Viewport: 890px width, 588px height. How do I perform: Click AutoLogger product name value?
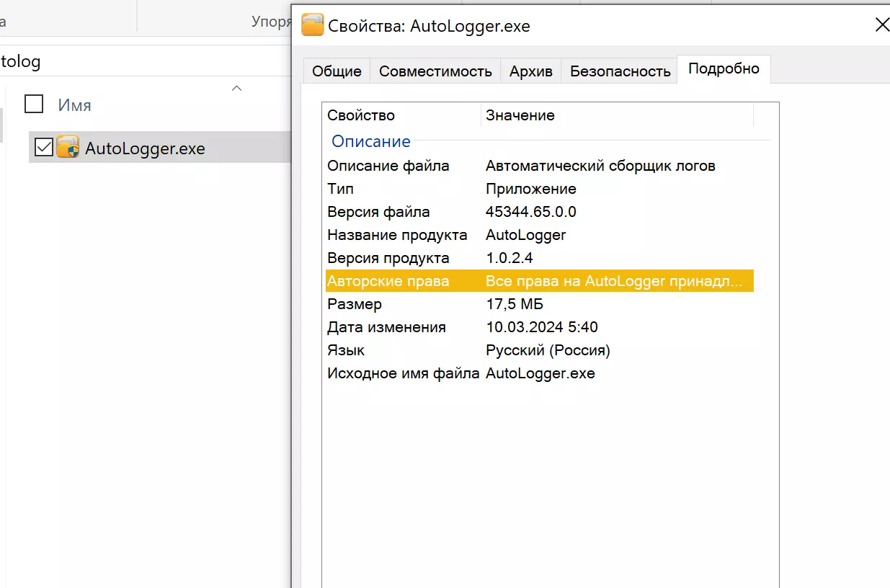click(526, 235)
